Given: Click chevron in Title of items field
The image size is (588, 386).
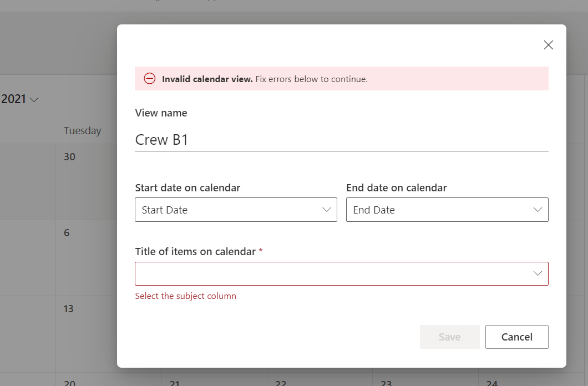Looking at the screenshot, I should tap(538, 273).
